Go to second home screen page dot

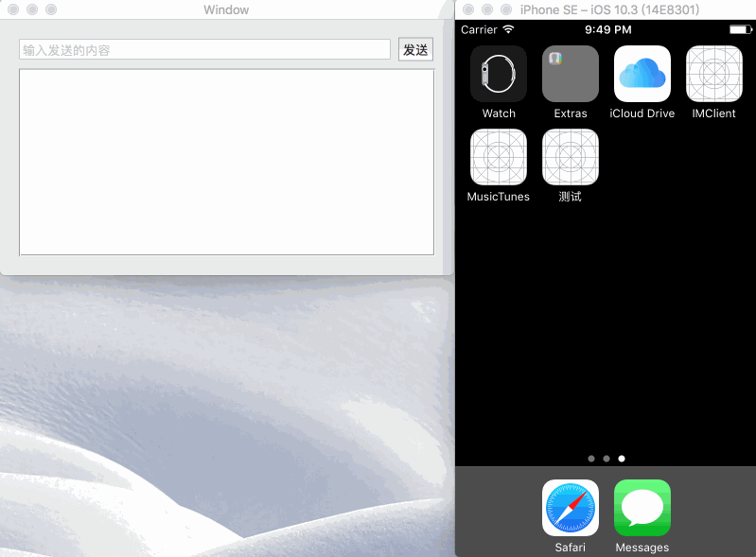pos(607,459)
